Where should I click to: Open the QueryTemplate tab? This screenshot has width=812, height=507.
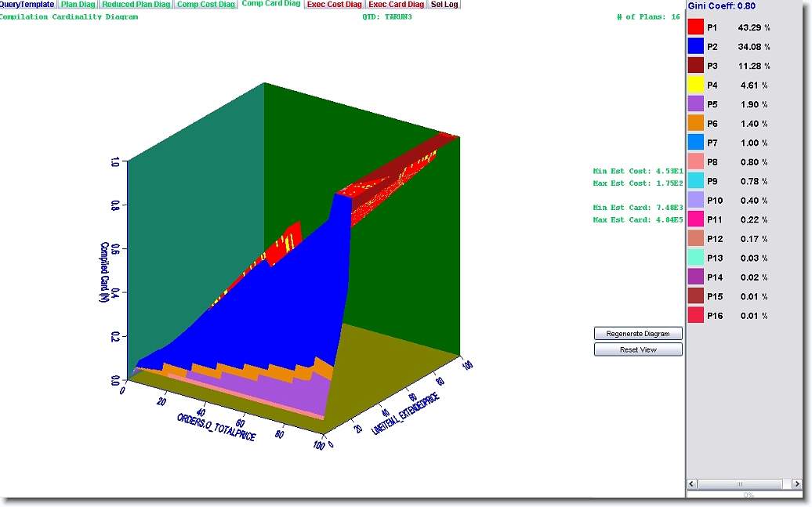click(27, 5)
